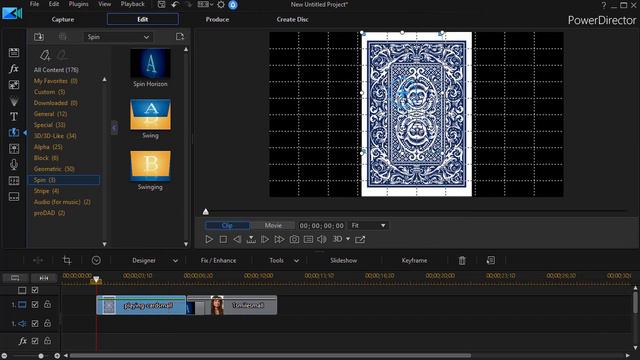Screen dimensions: 640x360
Task: Open the Effect Room fx icon
Action: pos(14,69)
